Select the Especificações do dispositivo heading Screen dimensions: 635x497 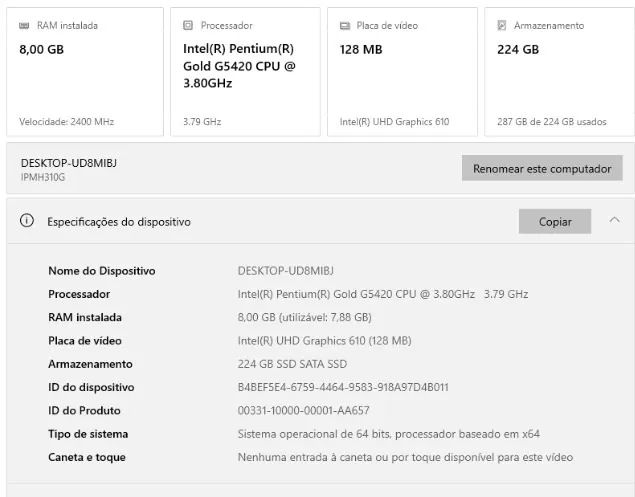tap(119, 222)
